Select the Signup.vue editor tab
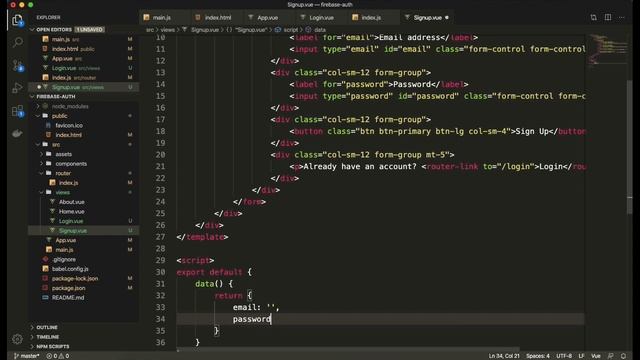 point(427,18)
